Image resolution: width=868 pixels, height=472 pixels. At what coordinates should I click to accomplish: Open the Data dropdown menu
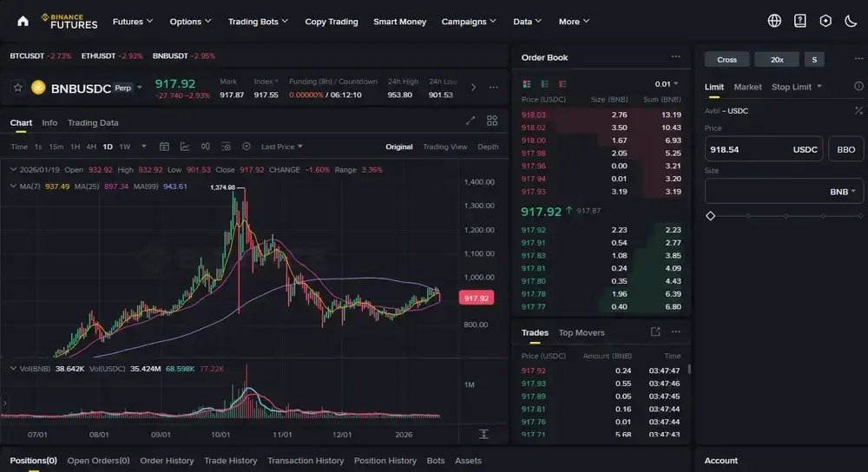tap(527, 22)
